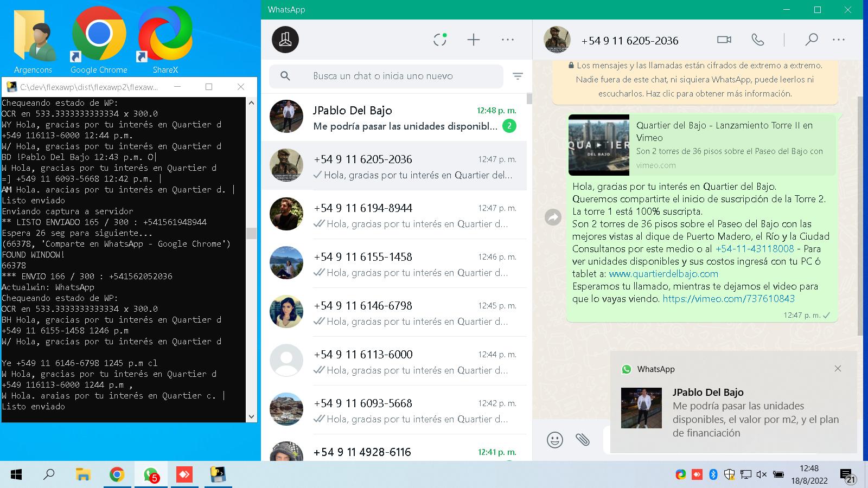
Task: Select chat +54 9 11 6205-2036 in list
Action: pos(394,166)
